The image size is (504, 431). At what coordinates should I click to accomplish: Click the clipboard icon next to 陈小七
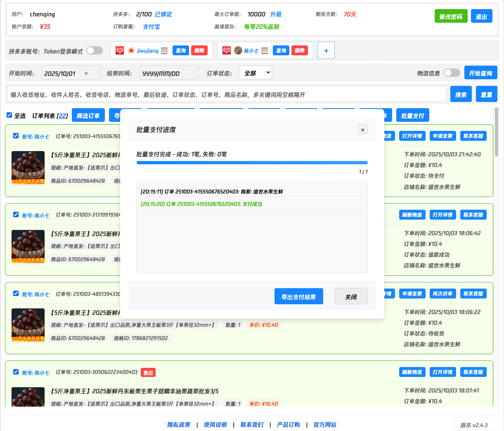[265, 50]
